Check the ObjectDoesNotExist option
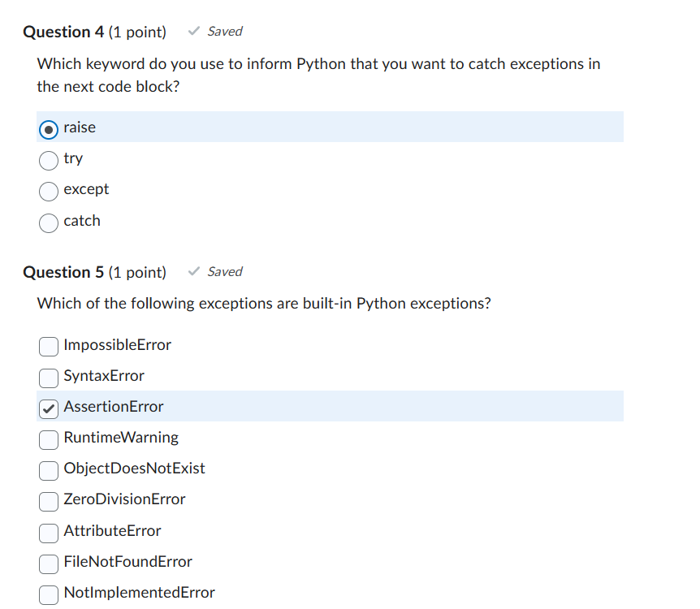 pos(48,471)
